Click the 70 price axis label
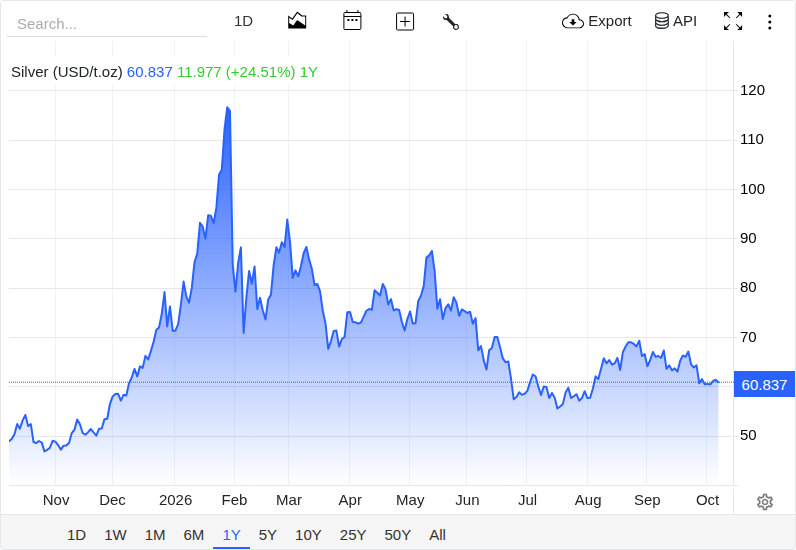796x550 pixels. click(748, 337)
